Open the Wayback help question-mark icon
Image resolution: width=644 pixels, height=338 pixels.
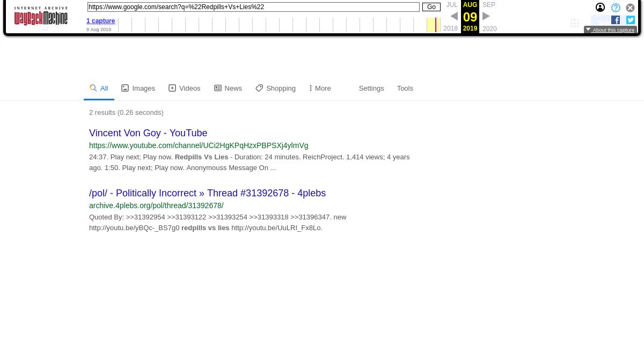616,8
